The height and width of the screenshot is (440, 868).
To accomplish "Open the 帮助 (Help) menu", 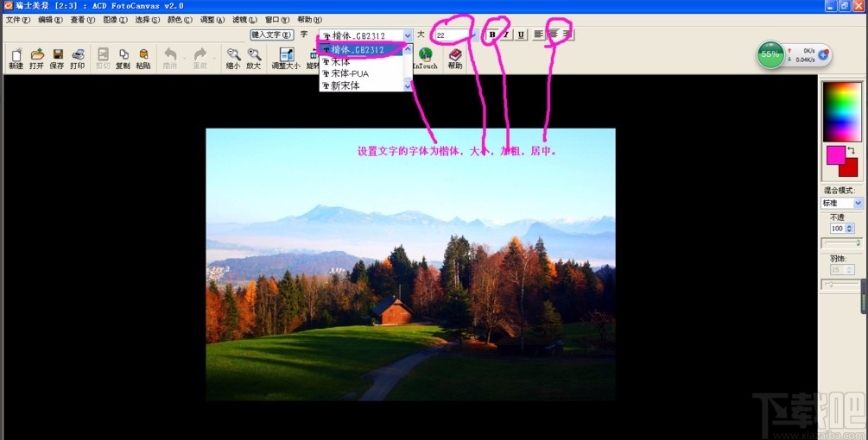I will point(309,19).
